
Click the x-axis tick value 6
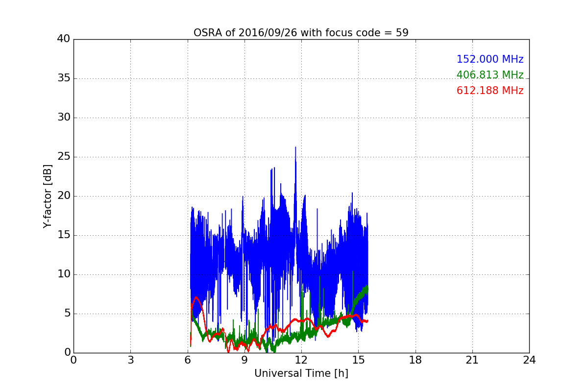[188, 360]
